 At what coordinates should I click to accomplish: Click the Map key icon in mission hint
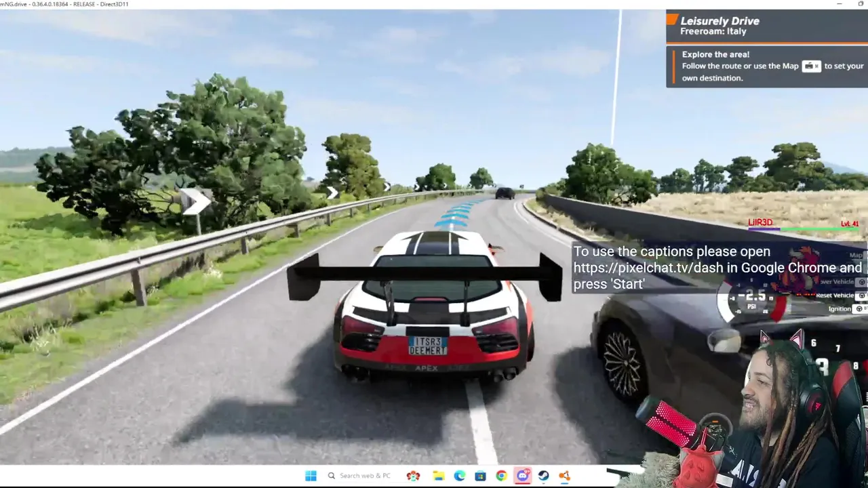pyautogui.click(x=811, y=66)
